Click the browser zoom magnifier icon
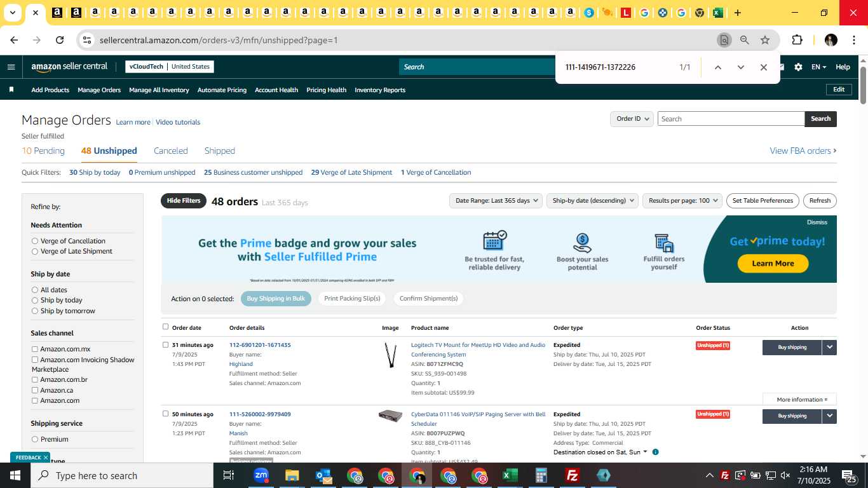The width and height of the screenshot is (868, 488). coord(745,40)
